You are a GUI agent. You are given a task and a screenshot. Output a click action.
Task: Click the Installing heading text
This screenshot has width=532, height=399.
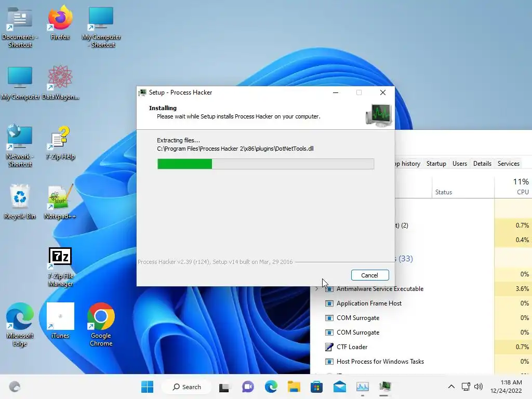tap(163, 108)
